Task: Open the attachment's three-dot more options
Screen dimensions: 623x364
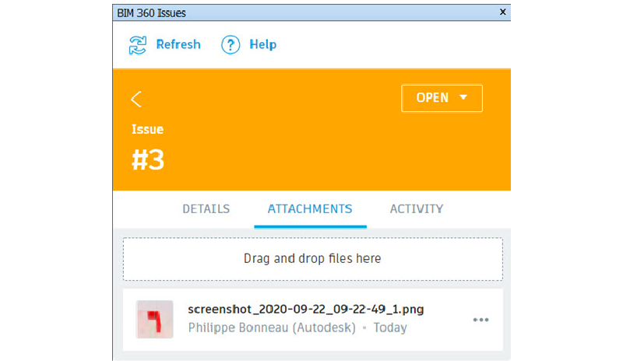Action: [480, 320]
